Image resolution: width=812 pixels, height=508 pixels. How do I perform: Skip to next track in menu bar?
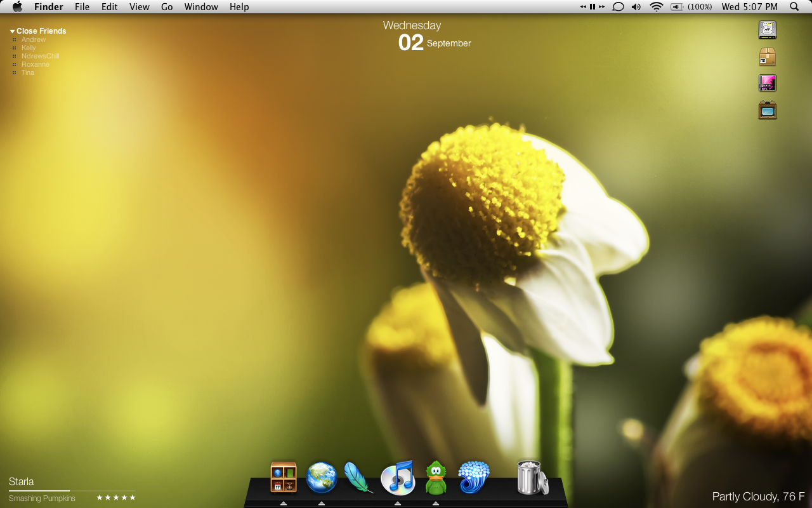click(x=601, y=7)
